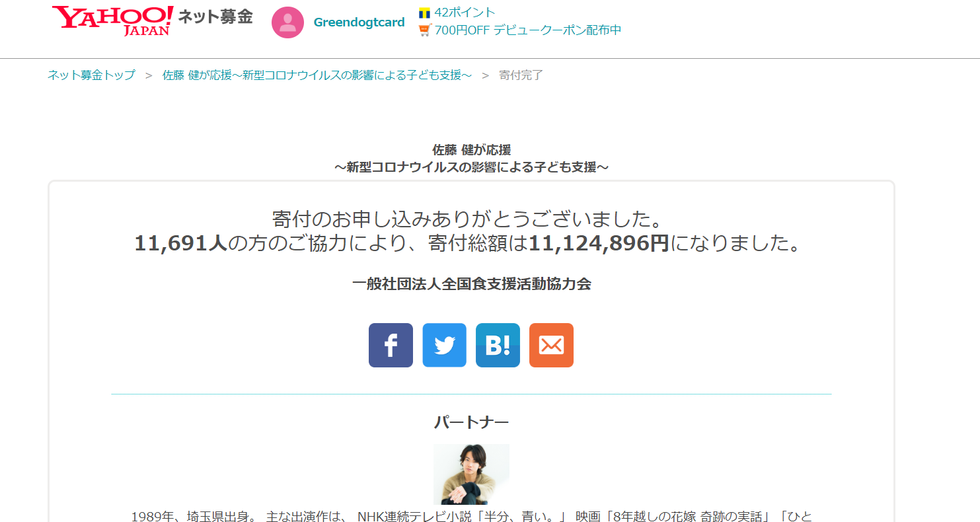Image resolution: width=980 pixels, height=522 pixels.
Task: Click the partner photo thumbnail
Action: pyautogui.click(x=471, y=474)
